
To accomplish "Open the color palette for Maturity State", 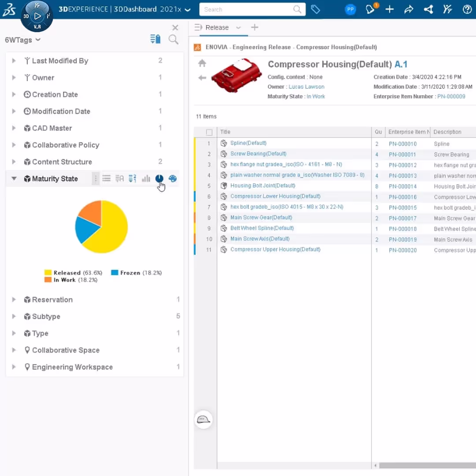I will [x=172, y=178].
